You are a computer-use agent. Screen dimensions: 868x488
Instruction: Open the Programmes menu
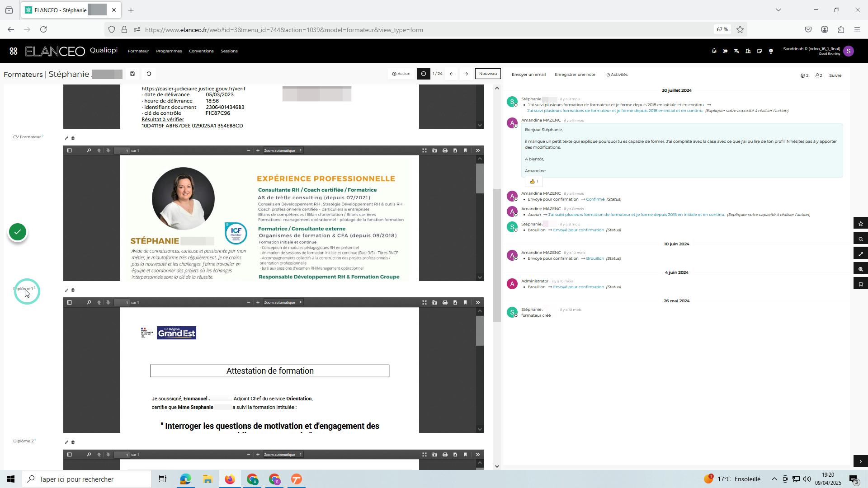click(169, 51)
